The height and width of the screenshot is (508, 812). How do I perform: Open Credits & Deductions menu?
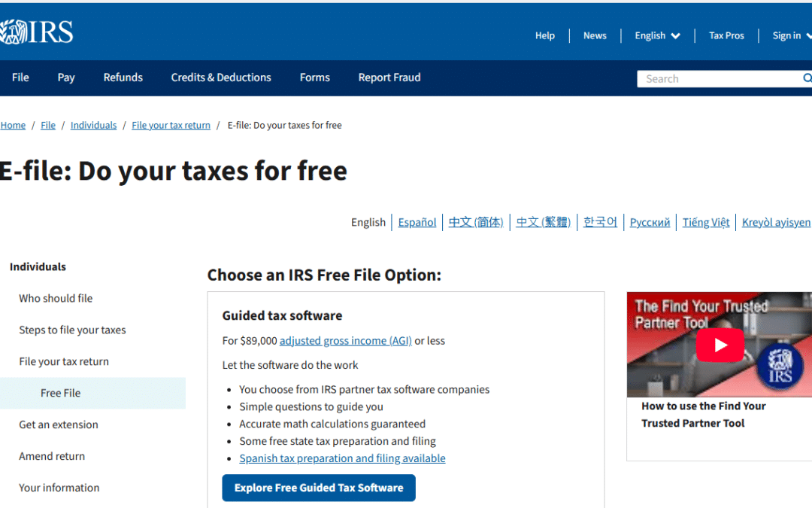pos(221,78)
